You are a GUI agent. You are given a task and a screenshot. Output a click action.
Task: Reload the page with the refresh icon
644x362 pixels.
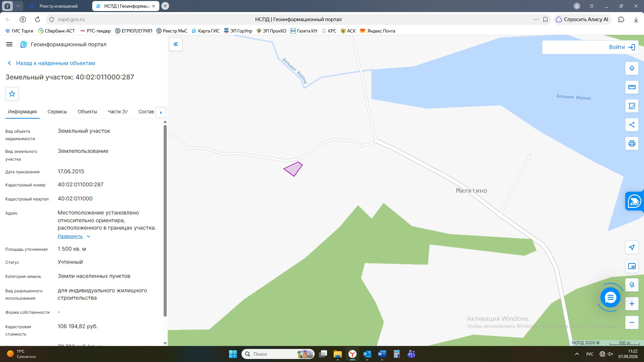click(38, 19)
